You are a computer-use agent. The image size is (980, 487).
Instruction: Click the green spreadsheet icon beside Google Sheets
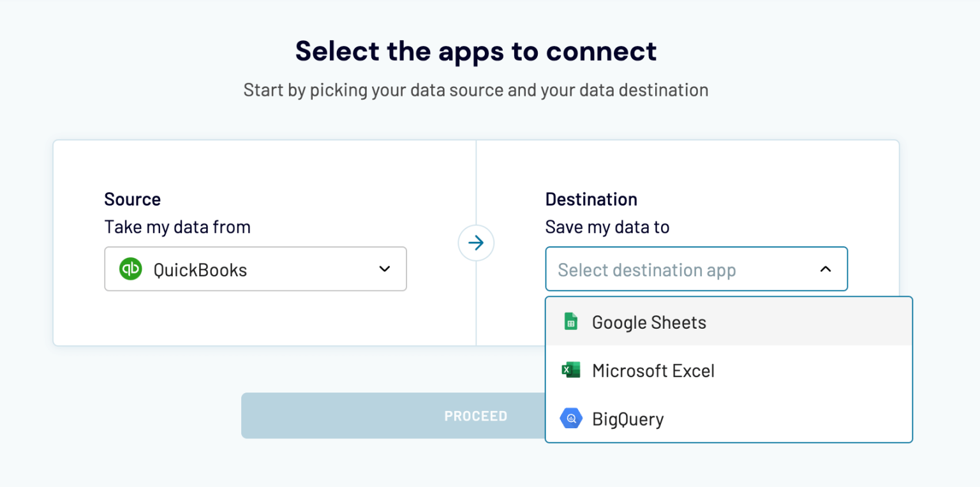click(x=571, y=322)
